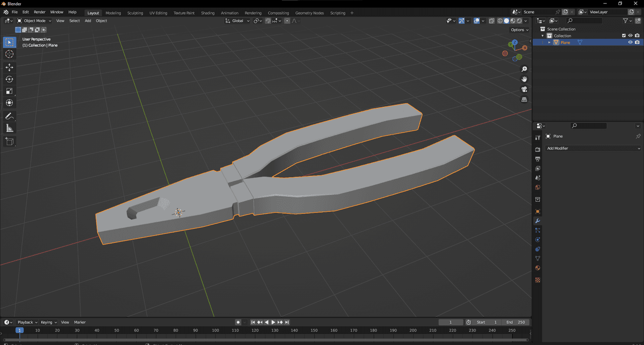The image size is (644, 345).
Task: Click the End frame field
Action: [x=516, y=322]
